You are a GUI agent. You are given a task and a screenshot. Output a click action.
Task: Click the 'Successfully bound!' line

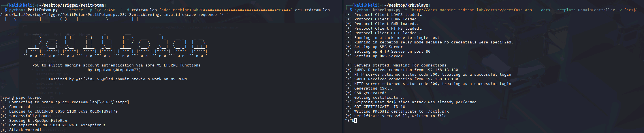27,116
